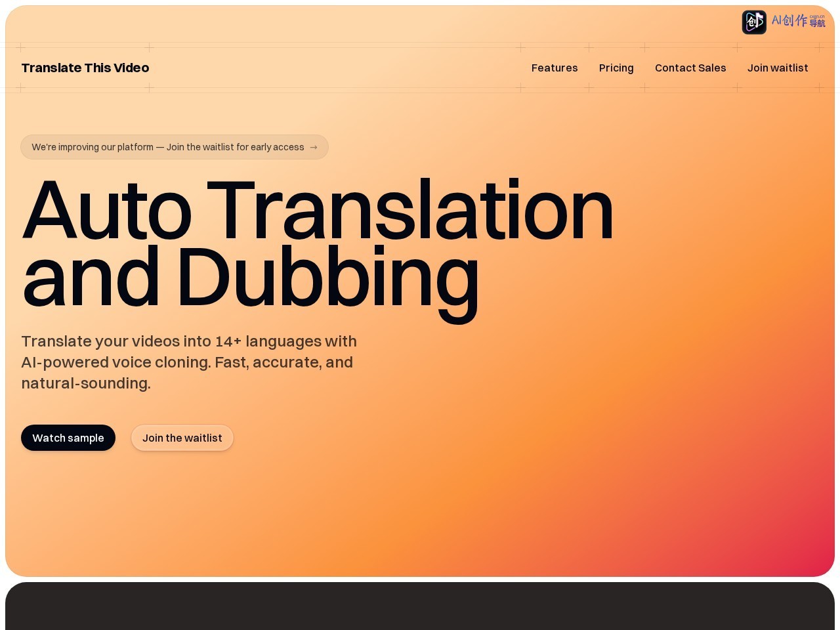The height and width of the screenshot is (630, 840).
Task: Open the early access announcement banner
Action: [175, 147]
